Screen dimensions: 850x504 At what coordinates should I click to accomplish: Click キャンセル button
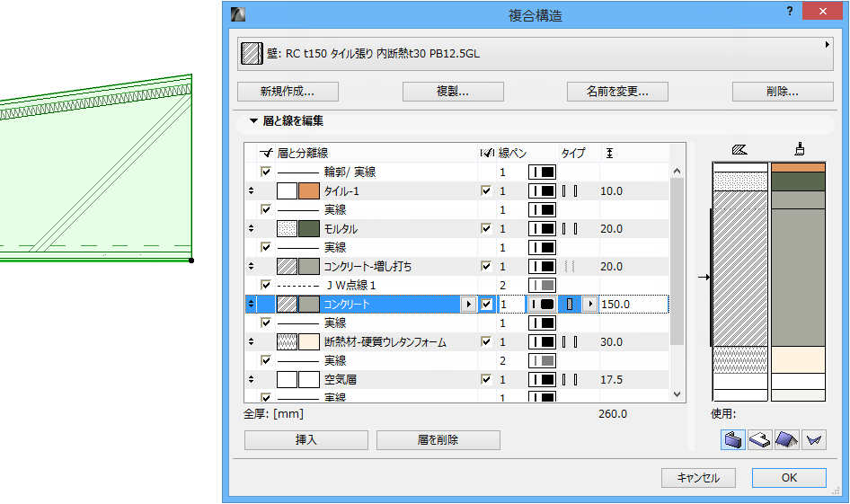coord(698,478)
